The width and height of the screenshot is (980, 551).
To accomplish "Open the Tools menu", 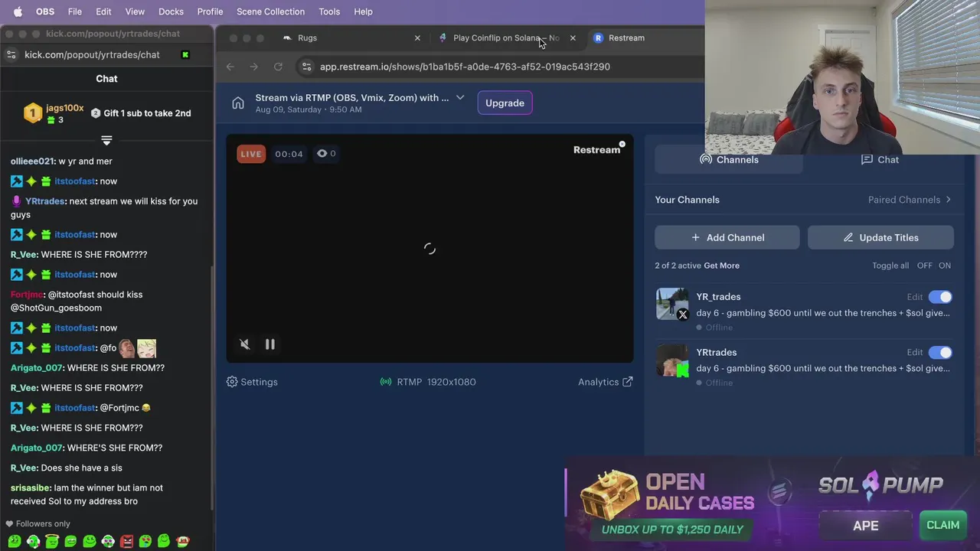I will [329, 11].
